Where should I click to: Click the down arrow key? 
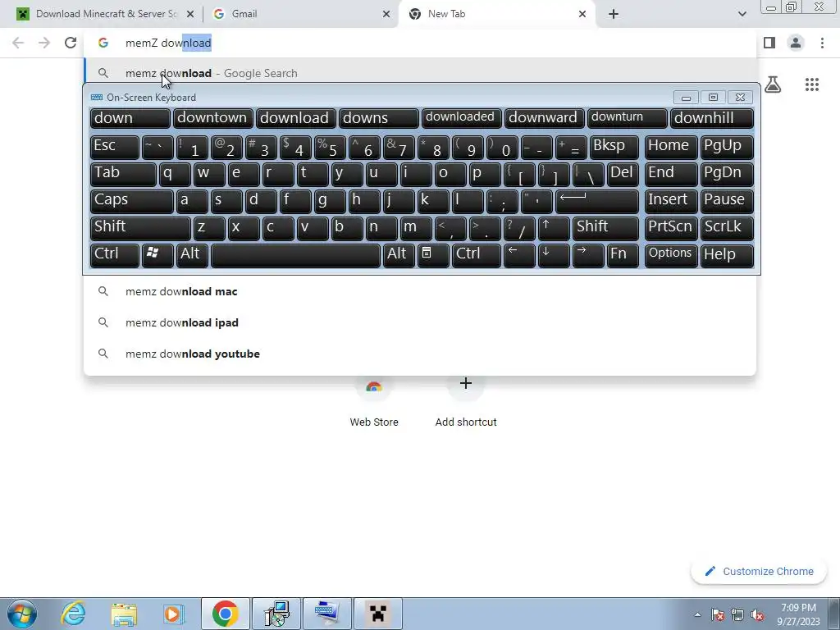coord(554,256)
